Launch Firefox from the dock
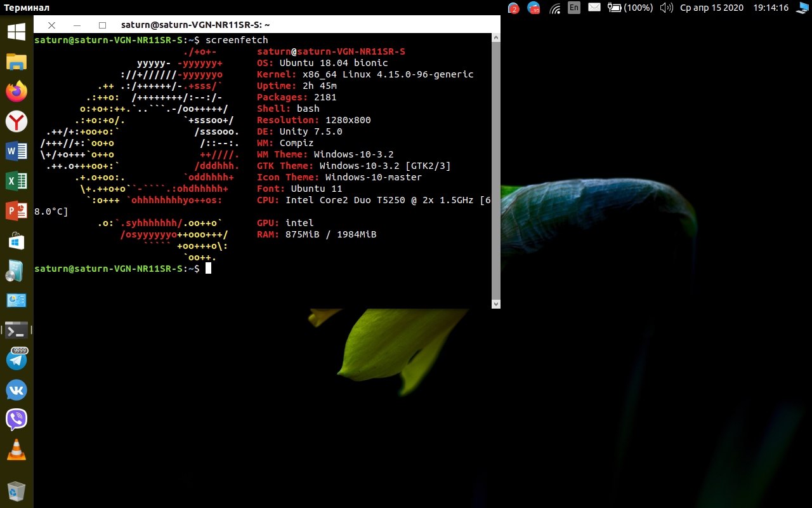This screenshot has width=812, height=508. coord(16,91)
